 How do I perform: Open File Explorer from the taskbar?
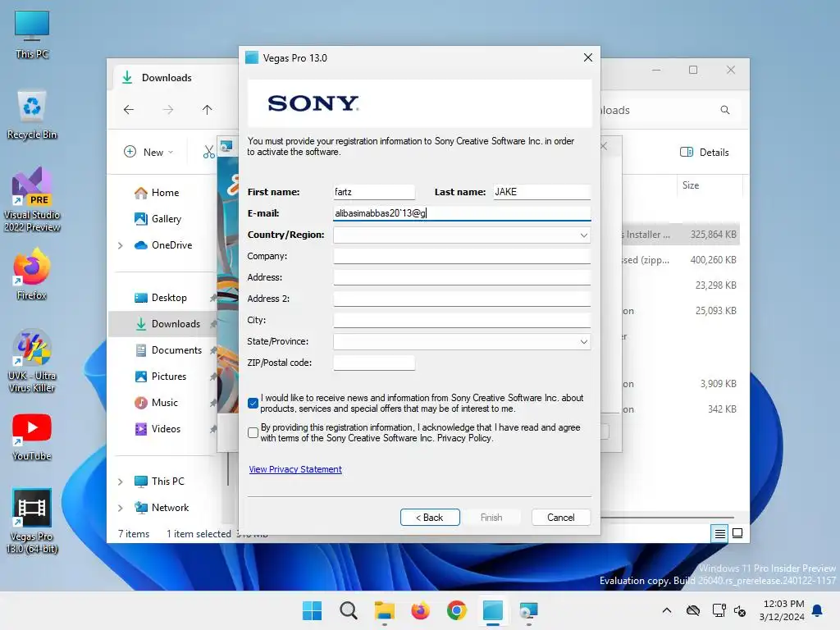(x=384, y=610)
